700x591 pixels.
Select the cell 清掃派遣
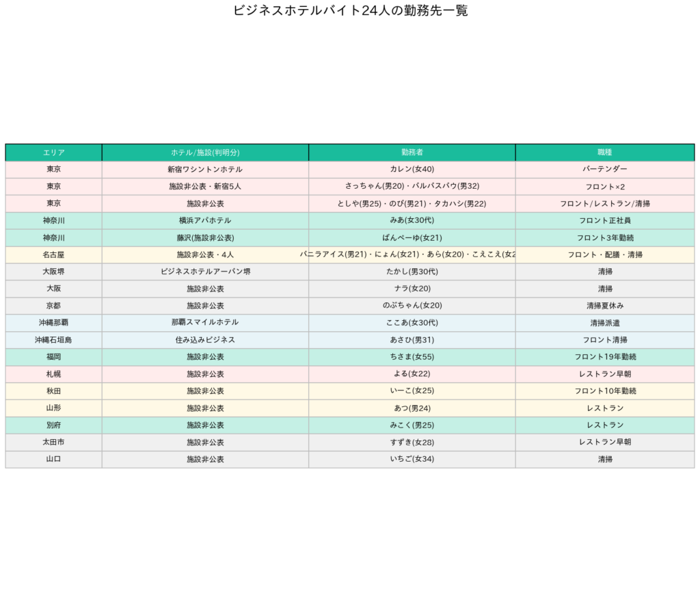point(605,323)
